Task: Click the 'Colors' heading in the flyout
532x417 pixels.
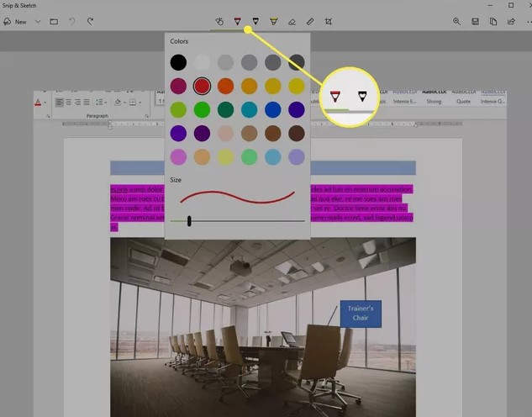Action: [x=179, y=41]
